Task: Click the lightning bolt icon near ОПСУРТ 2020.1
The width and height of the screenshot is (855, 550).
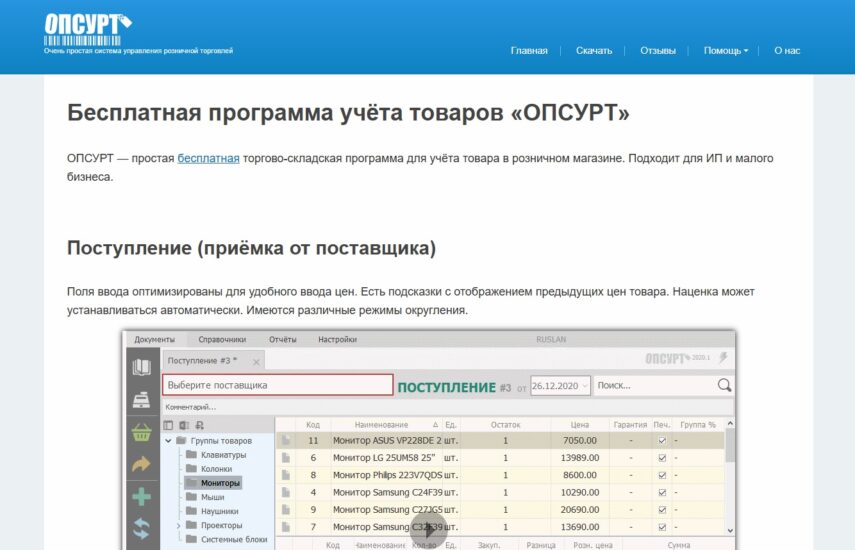Action: click(x=723, y=358)
